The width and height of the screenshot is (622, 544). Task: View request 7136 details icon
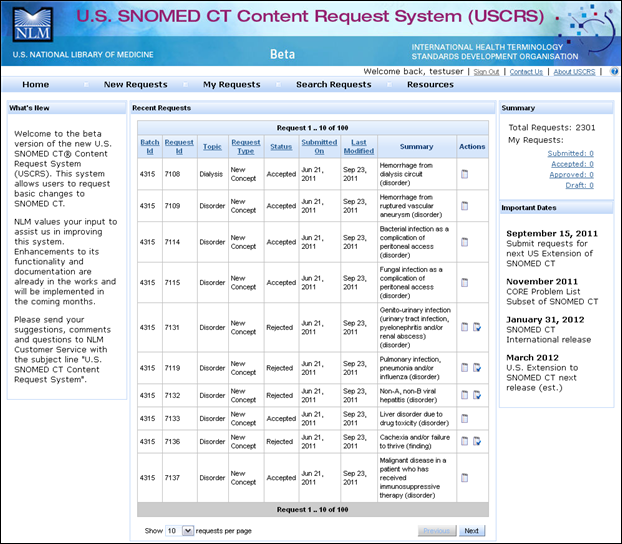[465, 441]
